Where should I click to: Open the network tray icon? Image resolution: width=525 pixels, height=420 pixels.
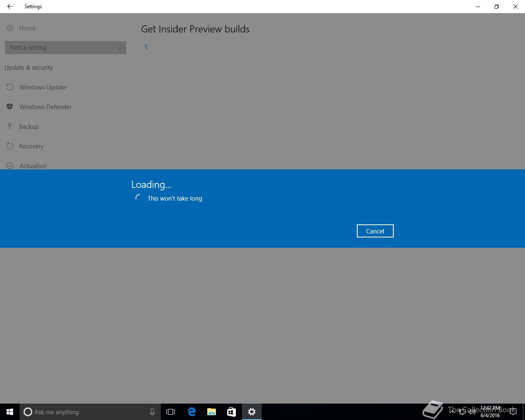(x=462, y=412)
